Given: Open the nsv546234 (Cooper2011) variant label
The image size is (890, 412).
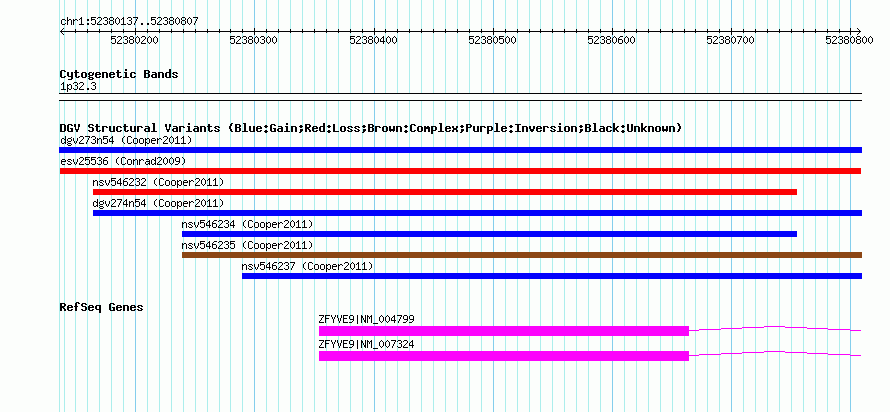Looking at the screenshot, I should 247,224.
